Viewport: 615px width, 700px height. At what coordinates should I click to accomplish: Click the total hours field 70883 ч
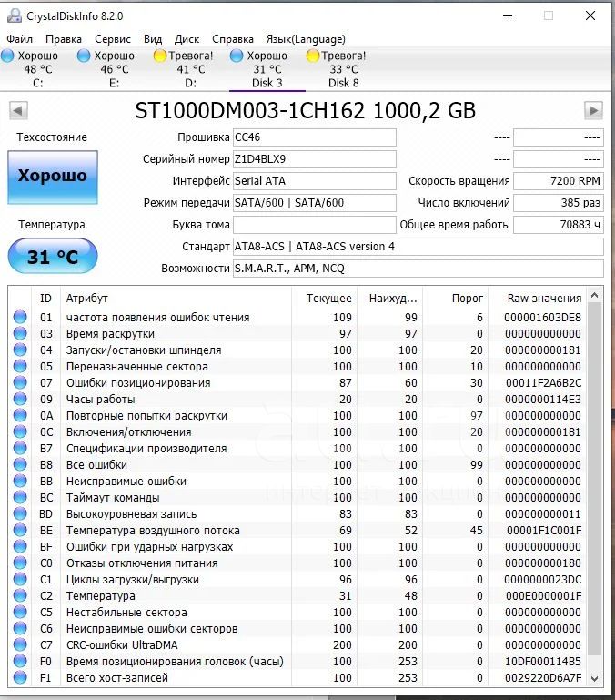559,225
